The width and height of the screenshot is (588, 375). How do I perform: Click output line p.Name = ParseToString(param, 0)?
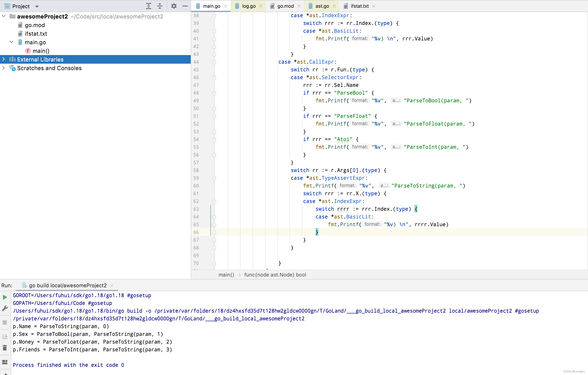pos(61,326)
